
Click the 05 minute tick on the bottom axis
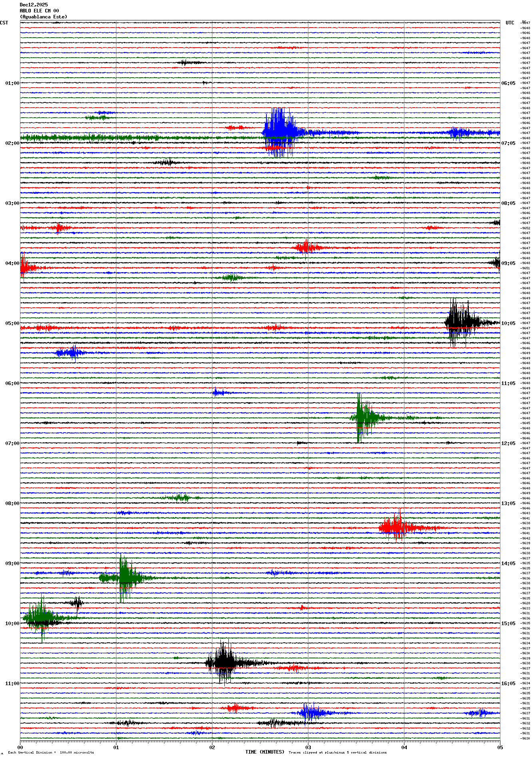pos(500,747)
